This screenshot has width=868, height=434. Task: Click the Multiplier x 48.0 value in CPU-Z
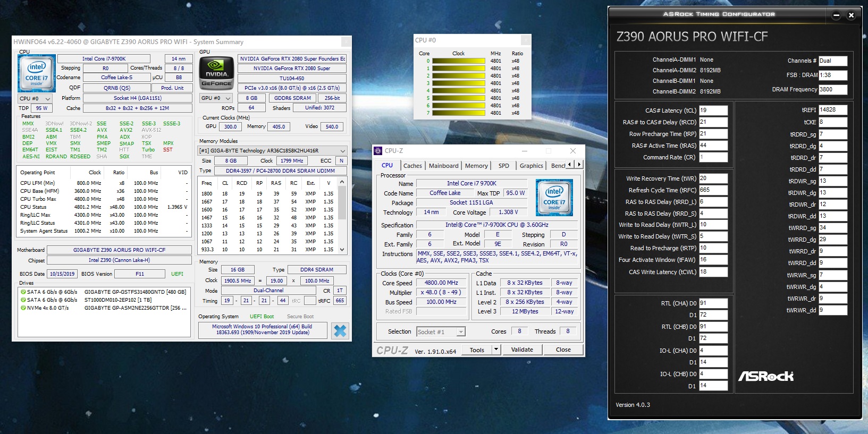(441, 293)
